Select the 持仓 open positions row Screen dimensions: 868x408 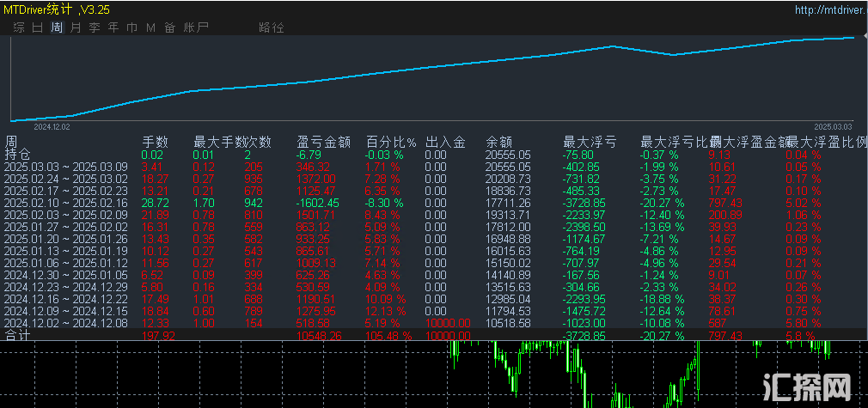(x=17, y=155)
